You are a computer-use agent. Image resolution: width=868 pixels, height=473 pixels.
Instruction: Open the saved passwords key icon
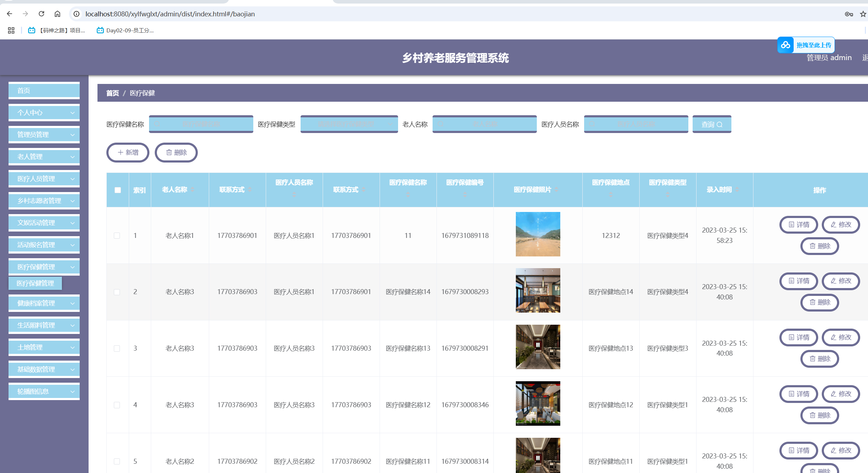[849, 14]
